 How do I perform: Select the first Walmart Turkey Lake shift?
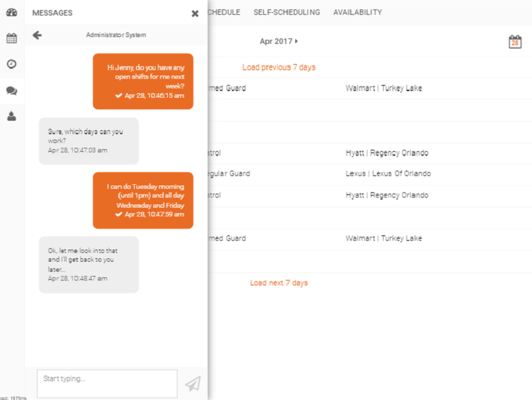[x=384, y=88]
